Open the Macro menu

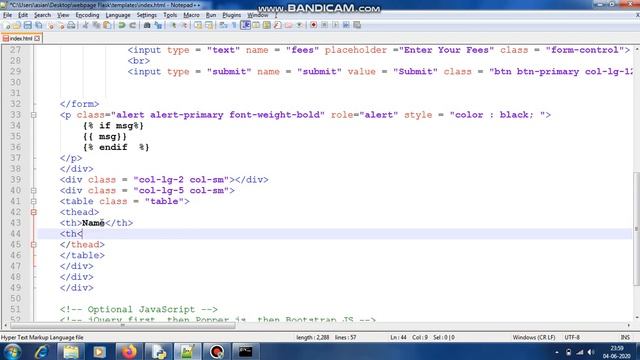point(191,15)
